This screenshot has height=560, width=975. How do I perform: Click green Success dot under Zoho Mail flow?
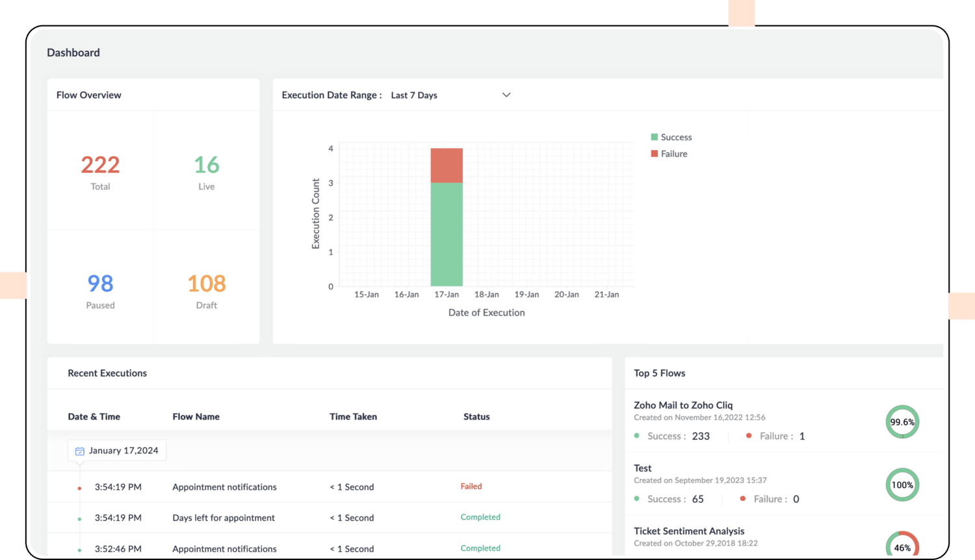[x=637, y=436]
